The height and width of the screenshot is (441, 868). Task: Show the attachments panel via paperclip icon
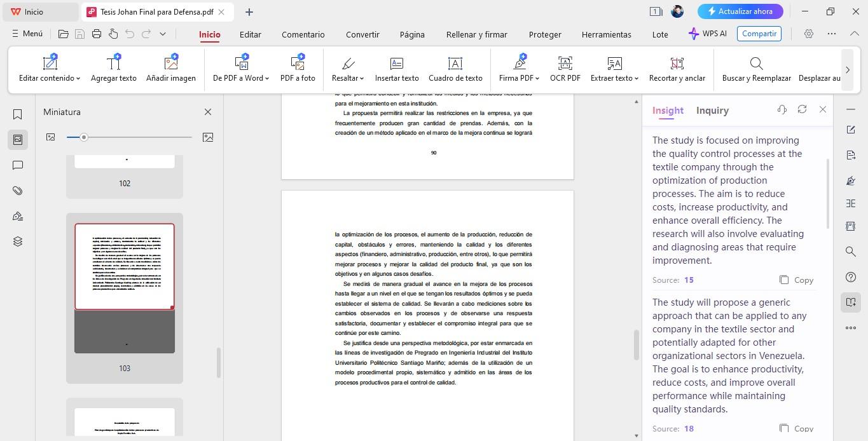(x=17, y=191)
